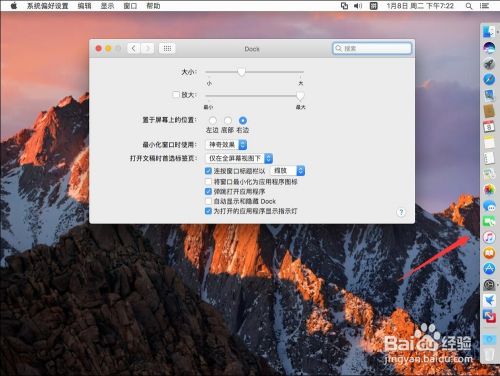500x376 pixels.
Task: Click Dock 大小 slider thumb
Action: [x=241, y=72]
